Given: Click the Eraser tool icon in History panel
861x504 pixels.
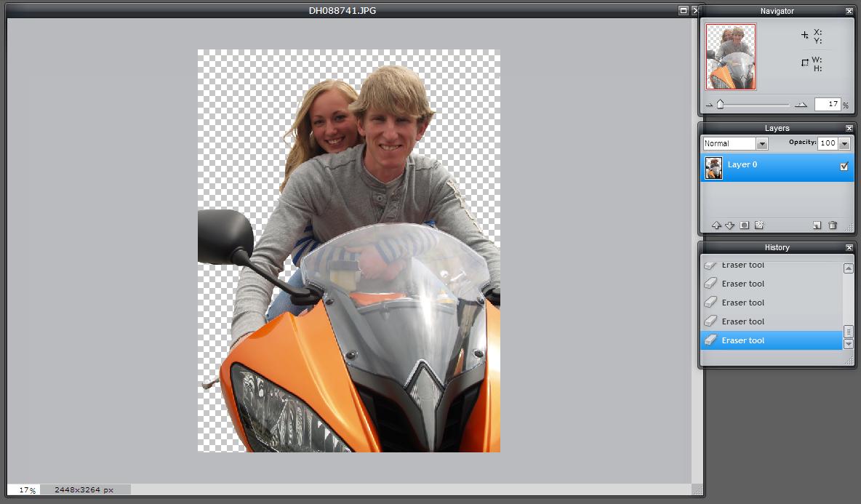Looking at the screenshot, I should [710, 340].
